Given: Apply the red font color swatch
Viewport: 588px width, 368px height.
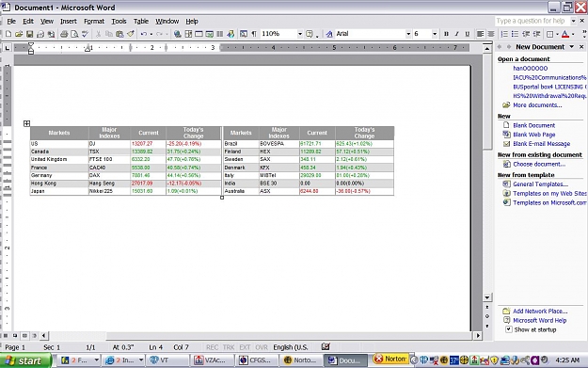Looking at the screenshot, I should click(x=565, y=34).
